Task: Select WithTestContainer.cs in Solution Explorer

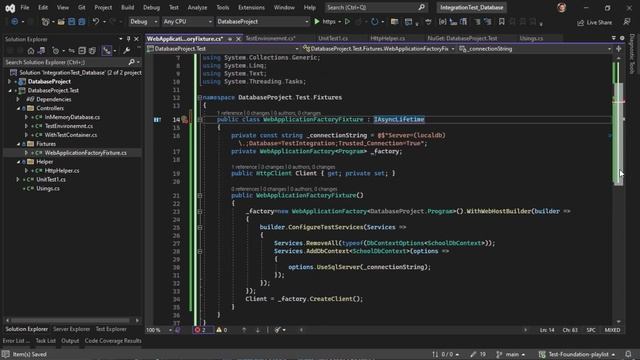Action: (71, 135)
